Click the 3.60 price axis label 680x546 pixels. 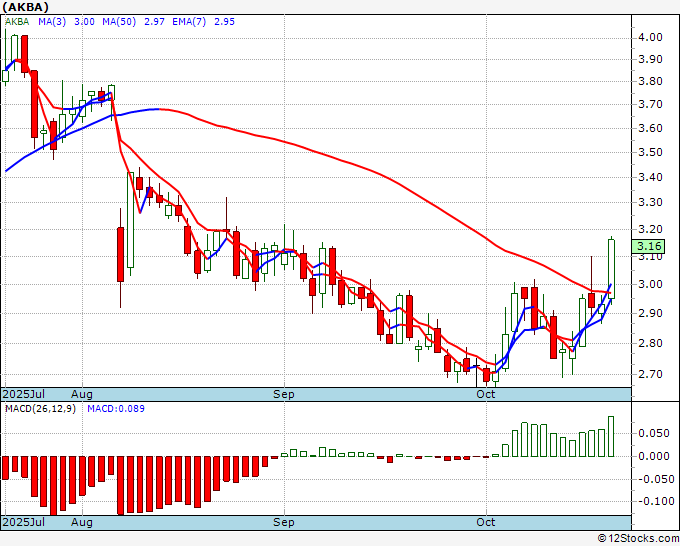tap(650, 128)
